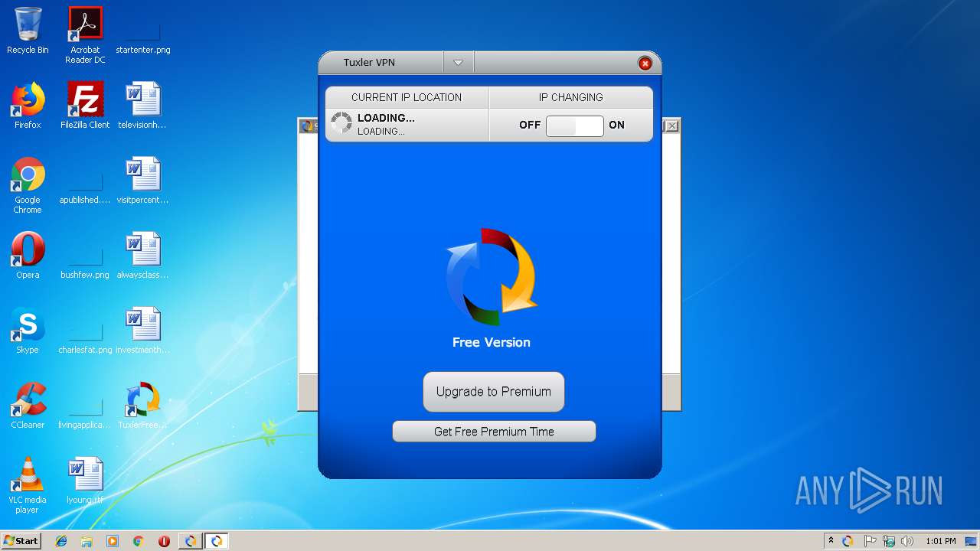980x551 pixels.
Task: Show hidden system tray icons
Action: coord(831,541)
